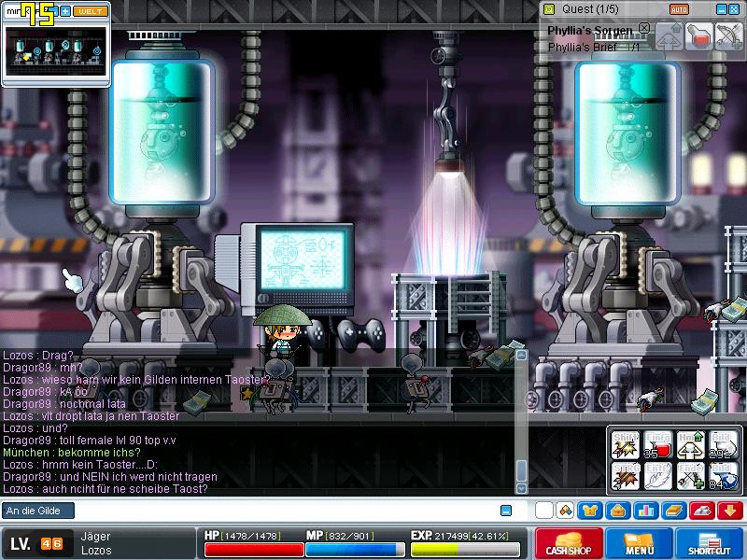Open the inventory bag icon
The image size is (747, 560).
coord(617,511)
